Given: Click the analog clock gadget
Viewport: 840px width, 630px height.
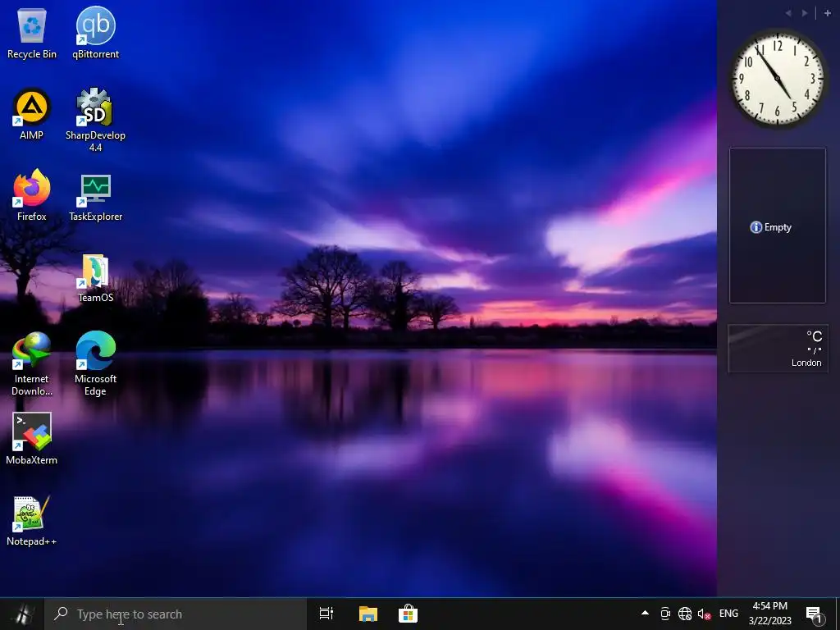Looking at the screenshot, I should pyautogui.click(x=778, y=79).
